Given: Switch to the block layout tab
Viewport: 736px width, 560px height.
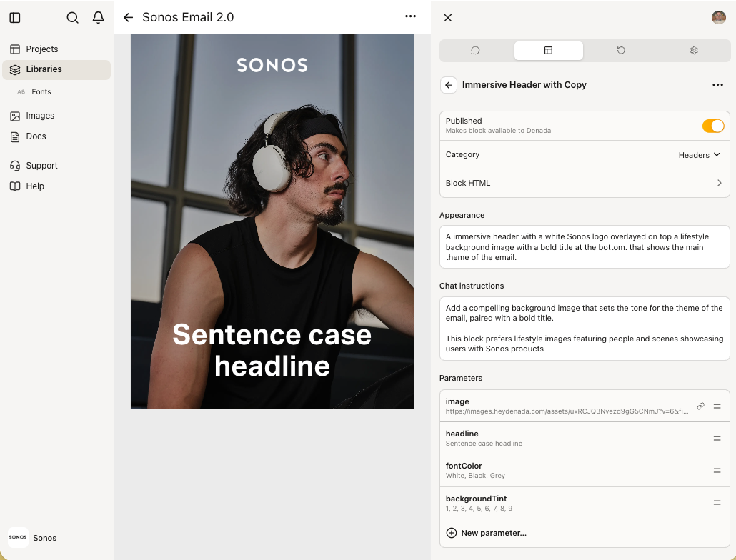Looking at the screenshot, I should point(548,50).
